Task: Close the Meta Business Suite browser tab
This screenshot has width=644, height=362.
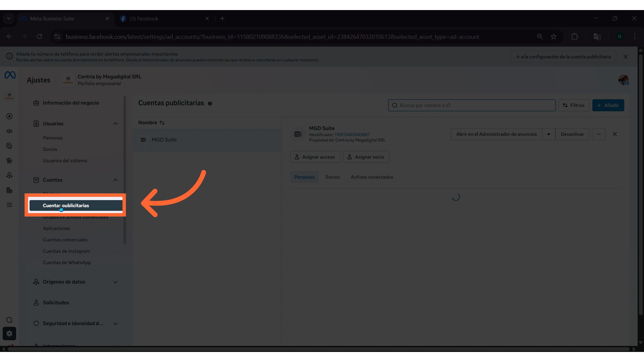Action: [107, 18]
